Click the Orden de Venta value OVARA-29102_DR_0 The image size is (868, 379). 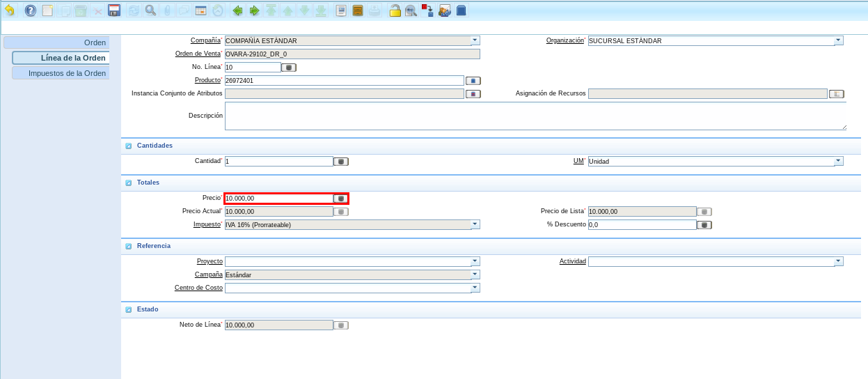(352, 54)
